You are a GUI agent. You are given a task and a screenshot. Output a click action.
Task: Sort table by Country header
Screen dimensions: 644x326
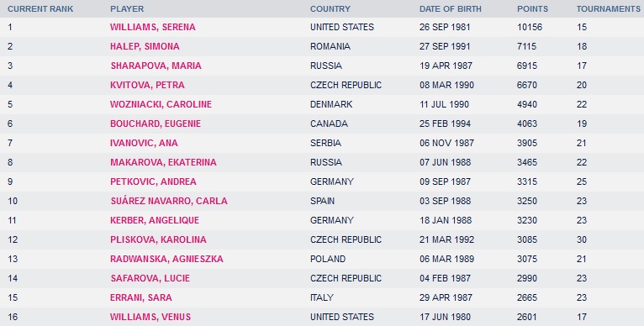tap(330, 8)
